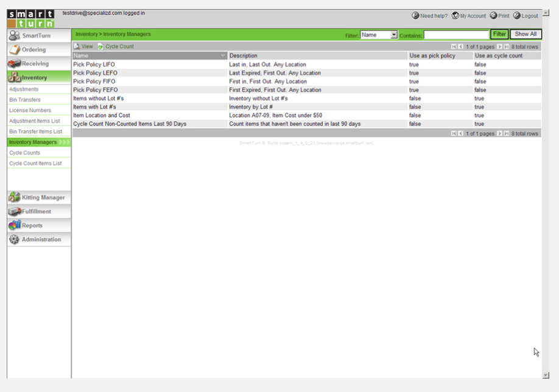Select the Pick Policy FEFO row

tap(307, 90)
